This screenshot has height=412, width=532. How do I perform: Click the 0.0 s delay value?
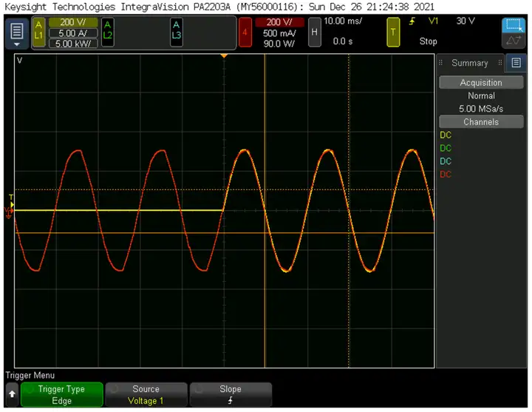343,41
